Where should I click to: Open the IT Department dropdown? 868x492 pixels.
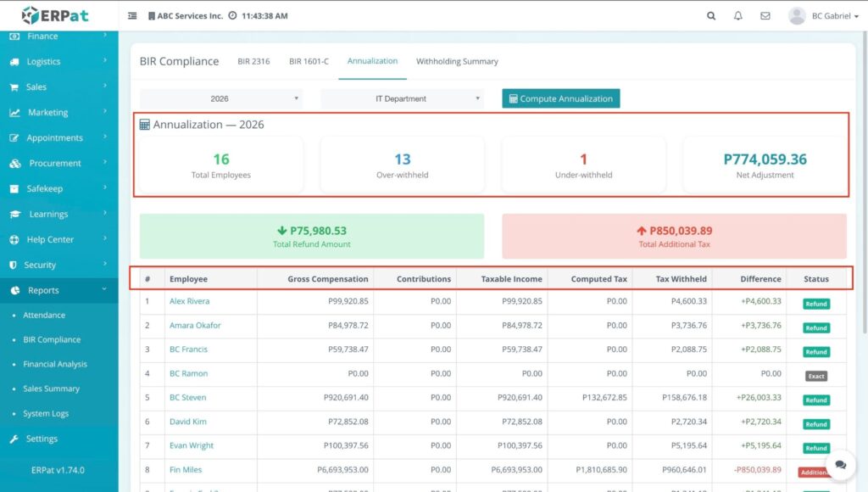click(x=402, y=98)
